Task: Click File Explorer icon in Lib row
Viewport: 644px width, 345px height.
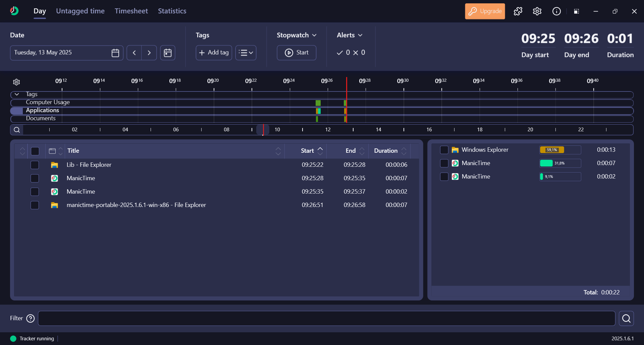Action: coord(54,165)
